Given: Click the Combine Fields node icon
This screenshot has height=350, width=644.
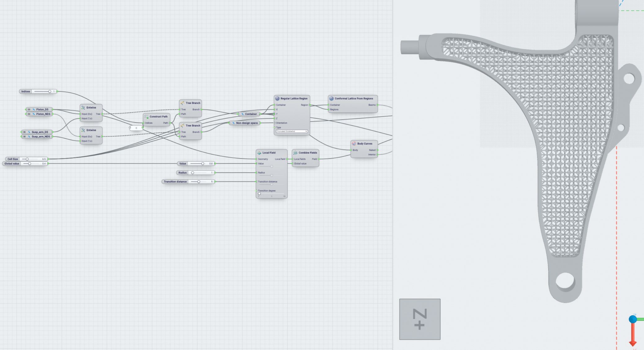Looking at the screenshot, I should 295,153.
